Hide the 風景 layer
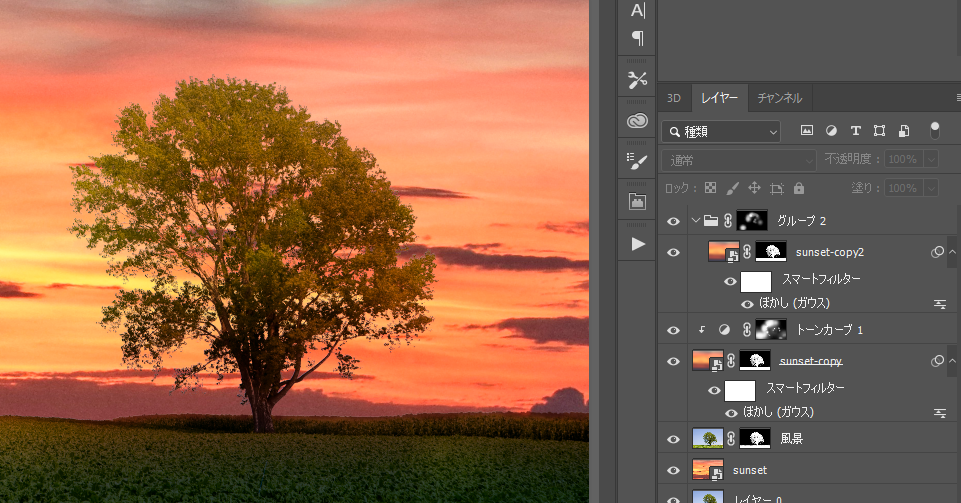Image resolution: width=961 pixels, height=503 pixels. tap(673, 439)
